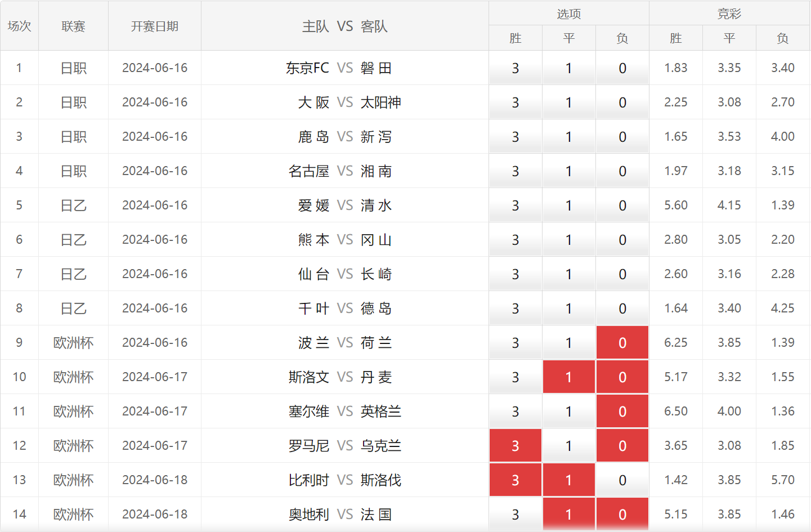The width and height of the screenshot is (811, 532).
Task: Click league 欧洲杯 in row 12
Action: 73,446
